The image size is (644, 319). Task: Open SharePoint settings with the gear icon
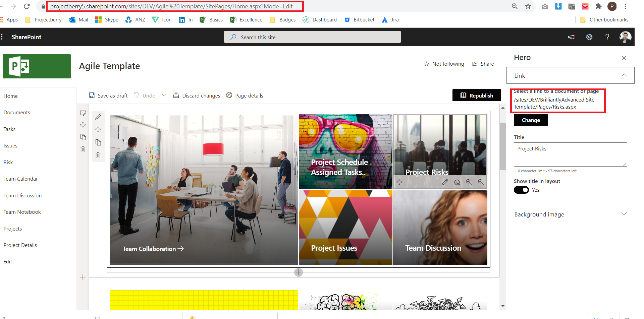tap(589, 37)
